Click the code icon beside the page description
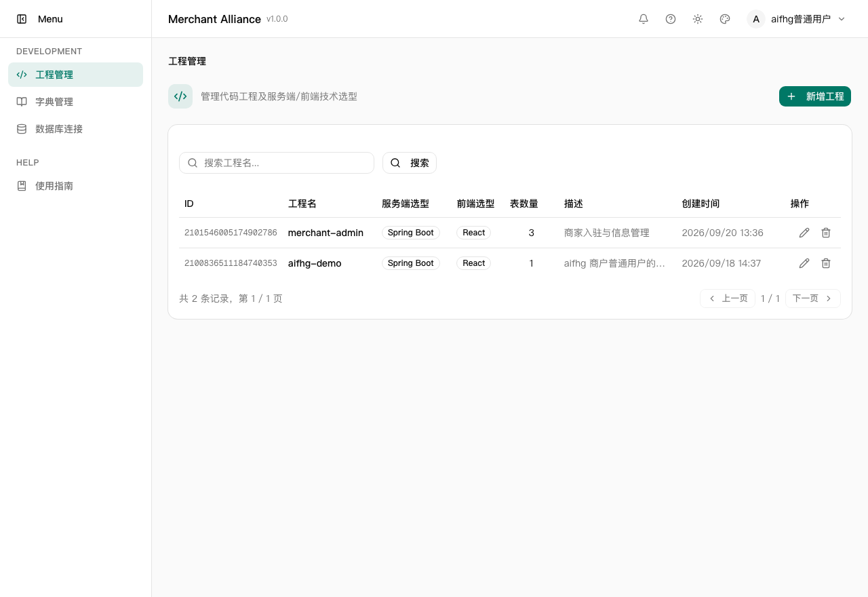 tap(180, 96)
